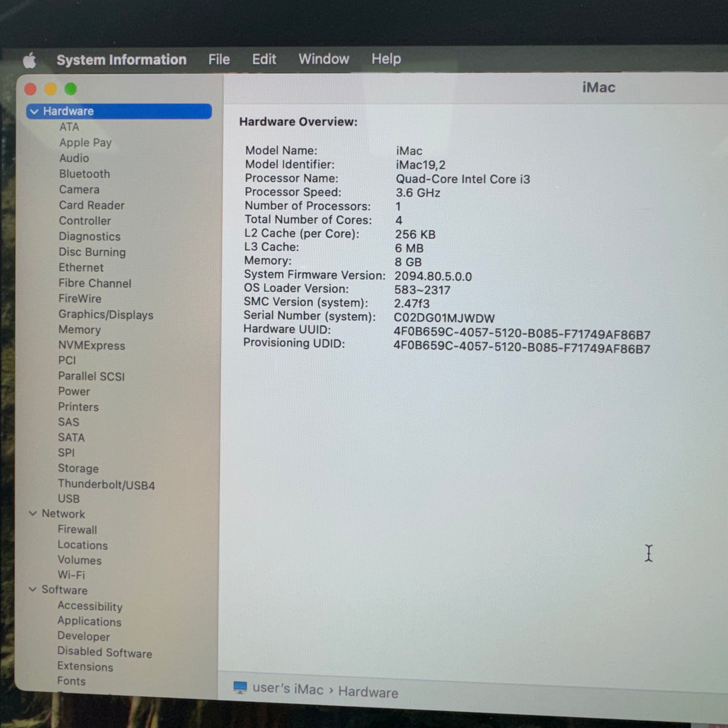Screen dimensions: 728x728
Task: Open the System Information menu
Action: click(x=121, y=59)
